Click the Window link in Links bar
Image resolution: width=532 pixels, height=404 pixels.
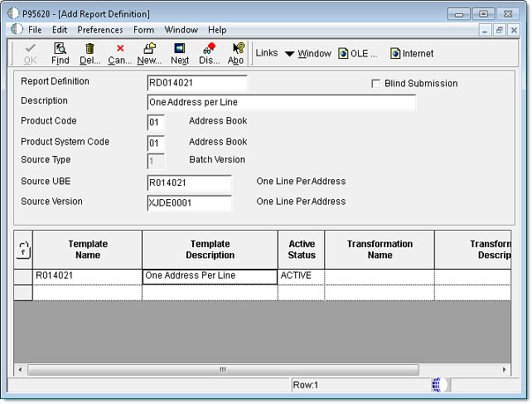tap(315, 54)
